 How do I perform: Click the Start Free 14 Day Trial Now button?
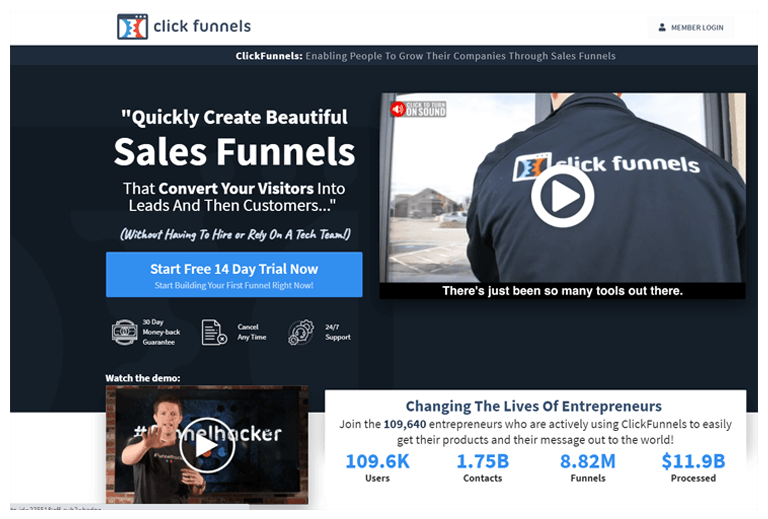click(x=234, y=275)
